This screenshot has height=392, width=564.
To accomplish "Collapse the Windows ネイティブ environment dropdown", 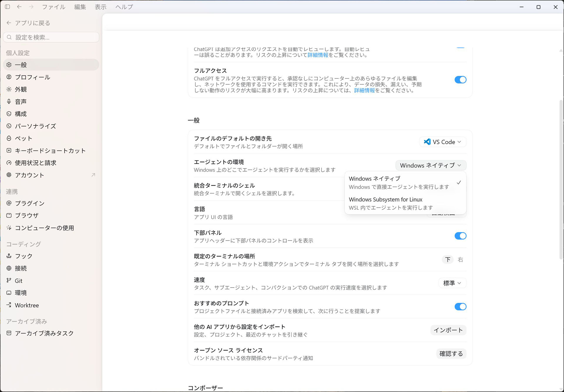I will coord(431,165).
